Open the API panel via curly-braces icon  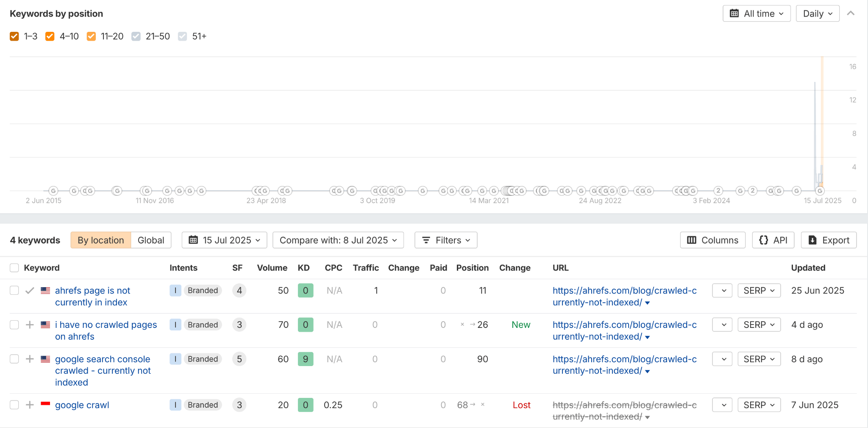[x=764, y=240]
